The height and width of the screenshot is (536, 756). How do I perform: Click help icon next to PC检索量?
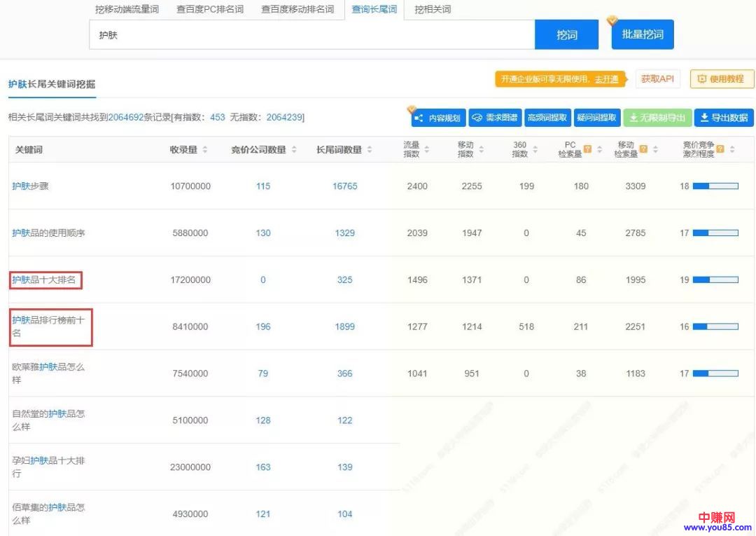pyautogui.click(x=588, y=149)
